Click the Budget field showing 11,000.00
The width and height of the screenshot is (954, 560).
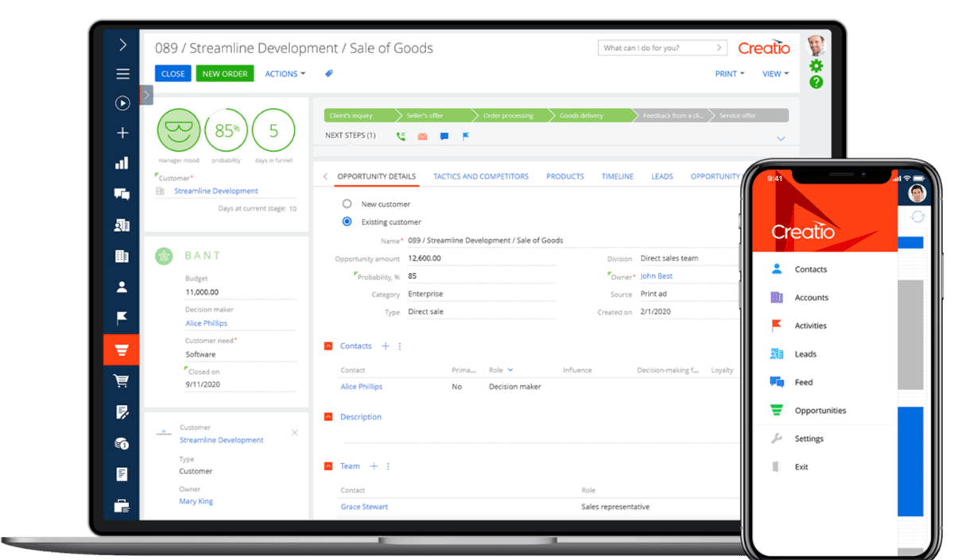(x=240, y=292)
